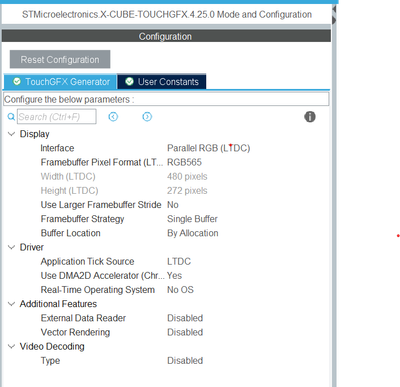Select the Interface parameter label
This screenshot has height=387, width=400.
click(x=57, y=148)
